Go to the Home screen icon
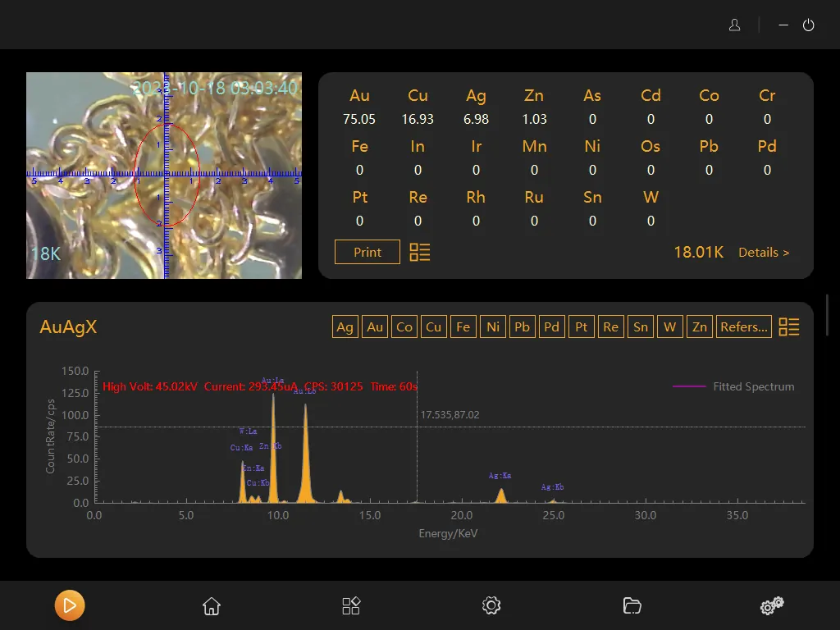The width and height of the screenshot is (840, 630). click(x=212, y=606)
